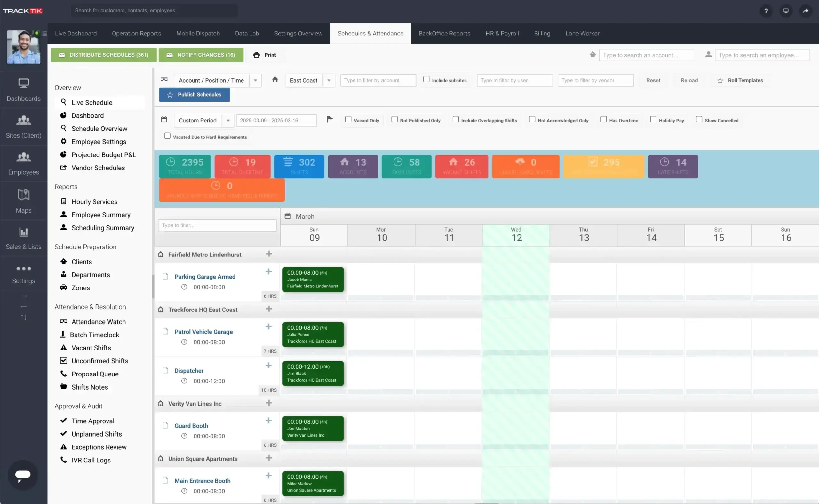The image size is (819, 504).
Task: Click the Publish Schedules button
Action: pyautogui.click(x=194, y=95)
